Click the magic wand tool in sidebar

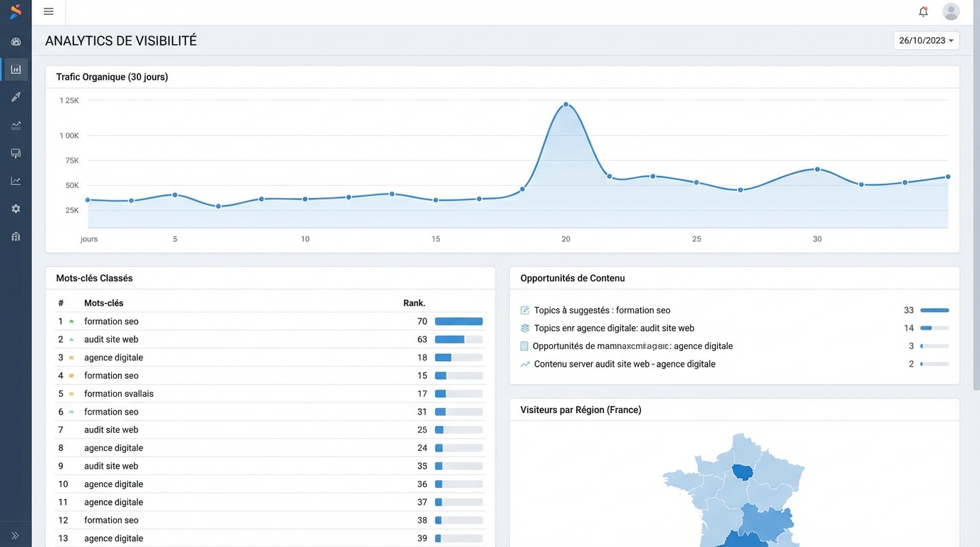[16, 97]
